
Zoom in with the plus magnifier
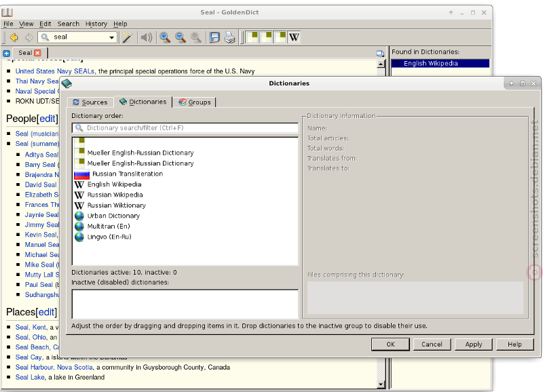click(165, 37)
